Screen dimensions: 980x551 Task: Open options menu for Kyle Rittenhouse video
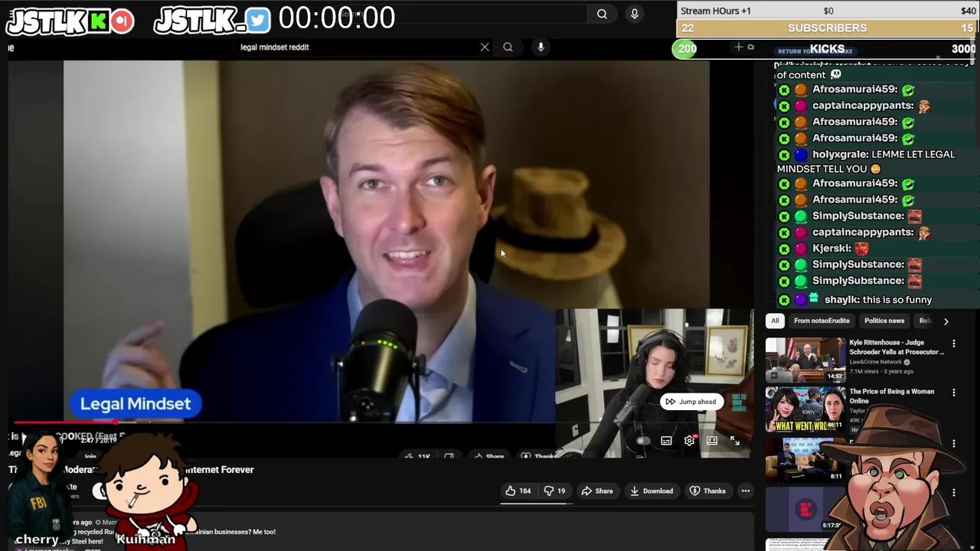coord(954,344)
